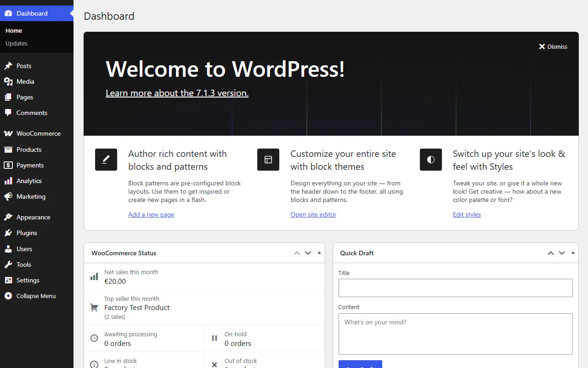Click the half-circle Styles icon
Image resolution: width=588 pixels, height=368 pixels.
tap(431, 160)
